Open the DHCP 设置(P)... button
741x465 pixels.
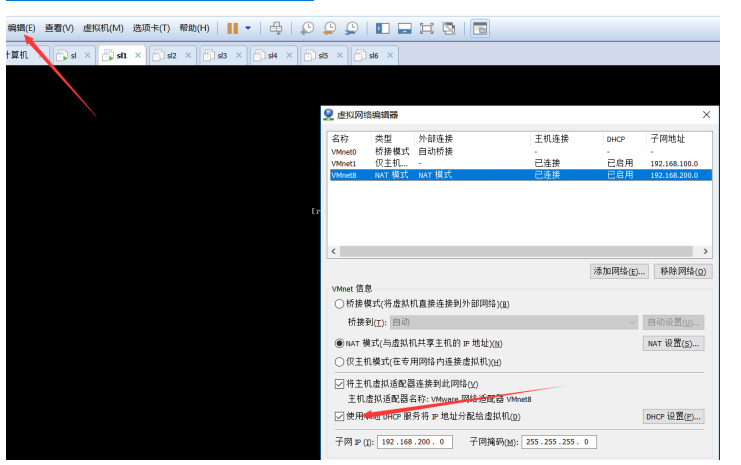pos(673,416)
